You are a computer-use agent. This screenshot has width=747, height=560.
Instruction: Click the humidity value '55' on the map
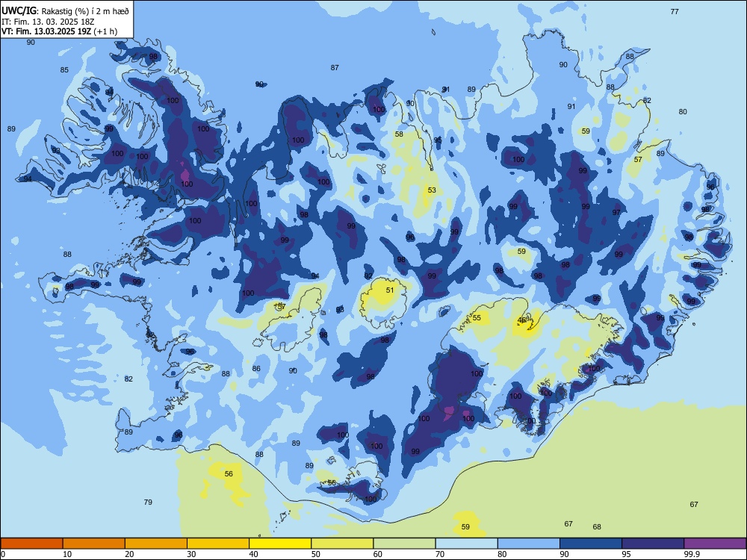click(477, 317)
